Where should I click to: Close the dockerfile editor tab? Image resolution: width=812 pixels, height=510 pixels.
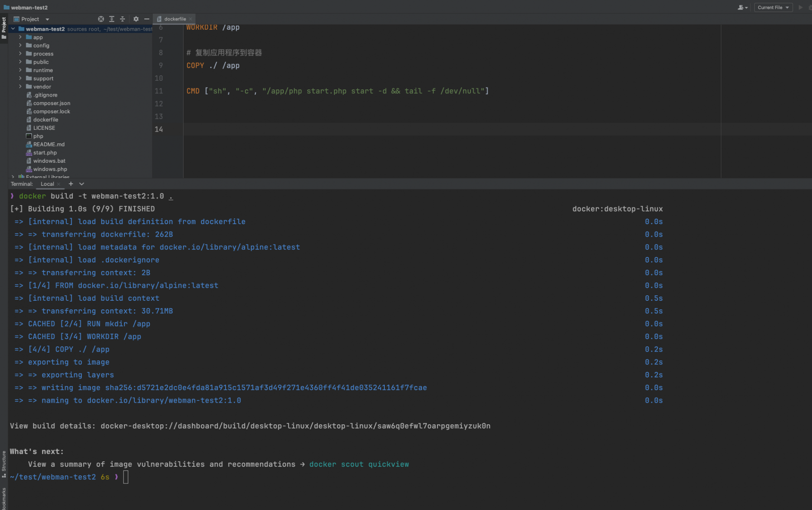tap(190, 19)
